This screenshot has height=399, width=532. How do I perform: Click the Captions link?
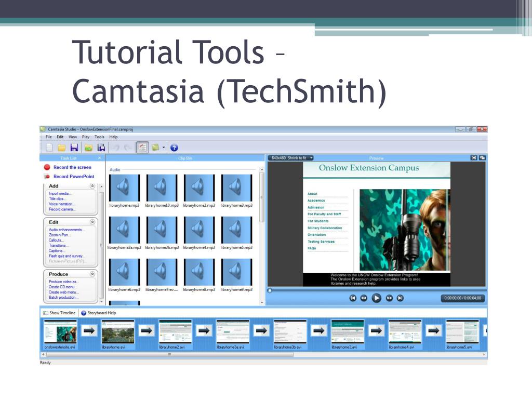coord(57,251)
